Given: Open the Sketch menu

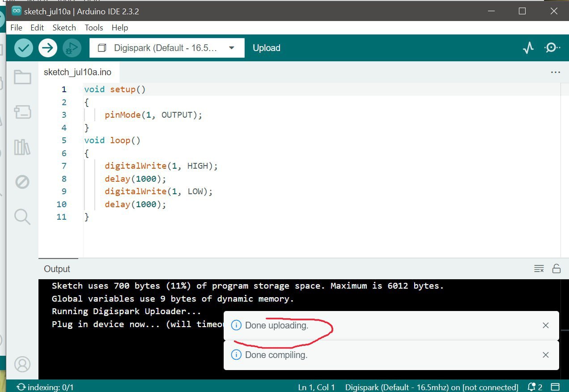Looking at the screenshot, I should 64,28.
